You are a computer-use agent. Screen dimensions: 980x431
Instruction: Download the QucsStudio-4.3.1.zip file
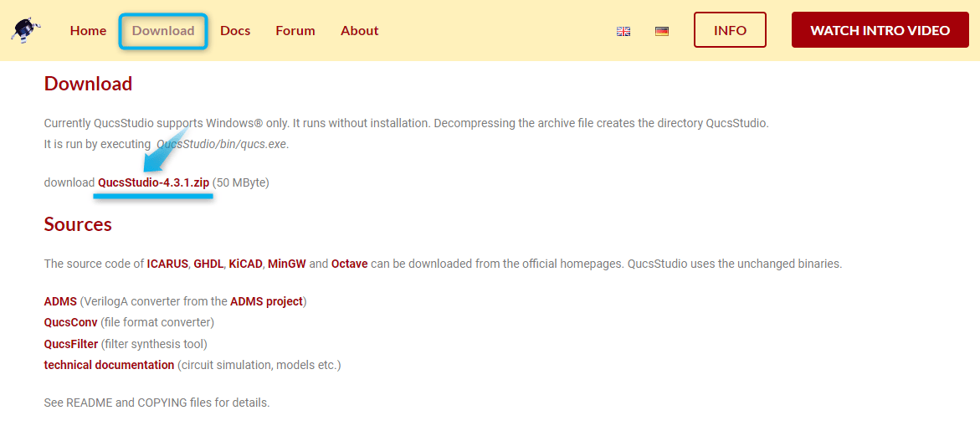pyautogui.click(x=153, y=182)
